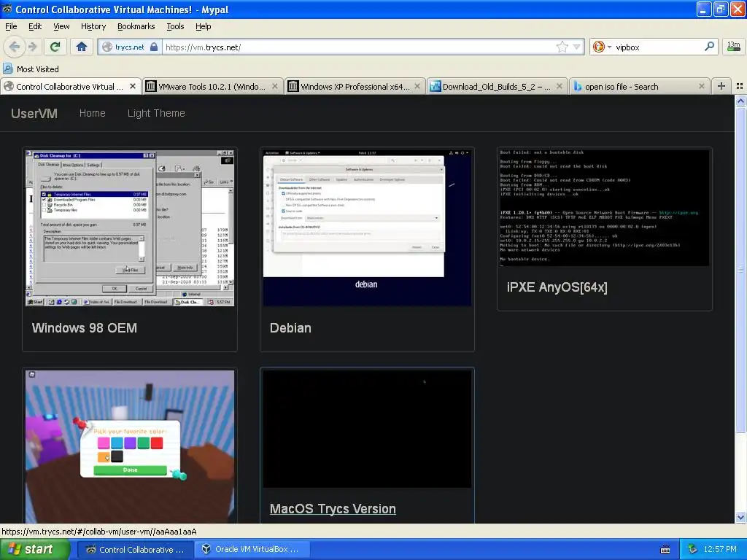The height and width of the screenshot is (560, 747).
Task: Close the open iso file Search tab
Action: pyautogui.click(x=701, y=86)
